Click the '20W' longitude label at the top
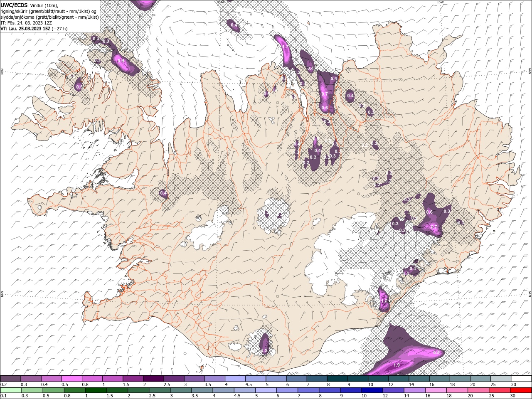The height and width of the screenshot is (399, 532). (222, 2)
